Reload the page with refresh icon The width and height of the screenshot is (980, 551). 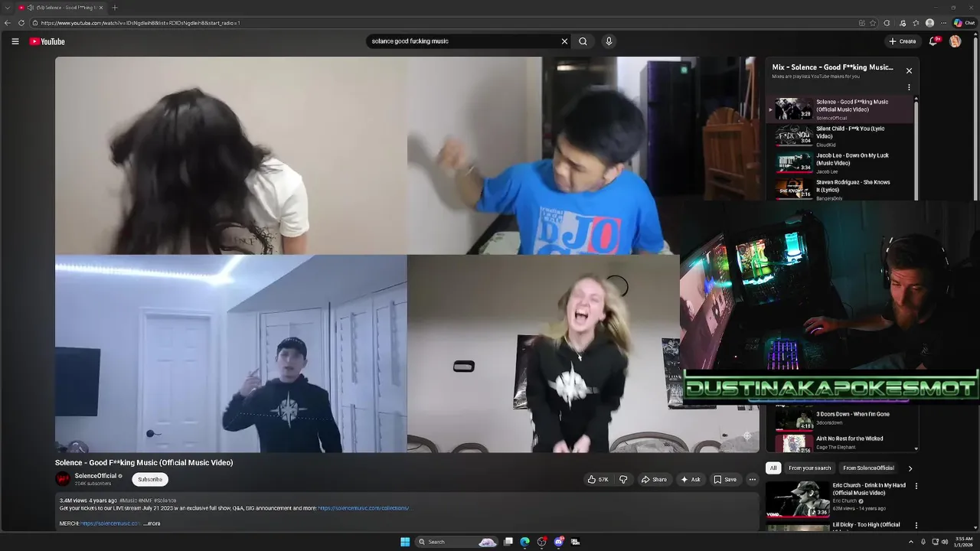pyautogui.click(x=21, y=23)
